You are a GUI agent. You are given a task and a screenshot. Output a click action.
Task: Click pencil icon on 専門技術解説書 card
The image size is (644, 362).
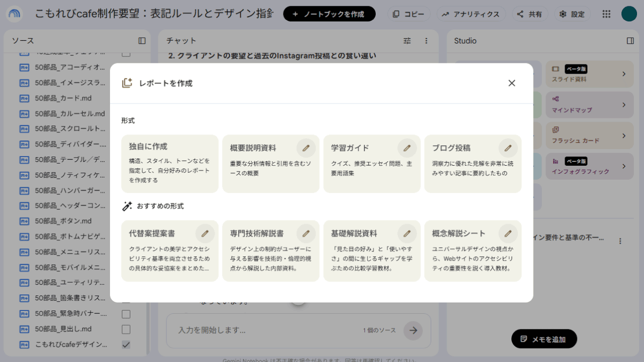pos(306,233)
